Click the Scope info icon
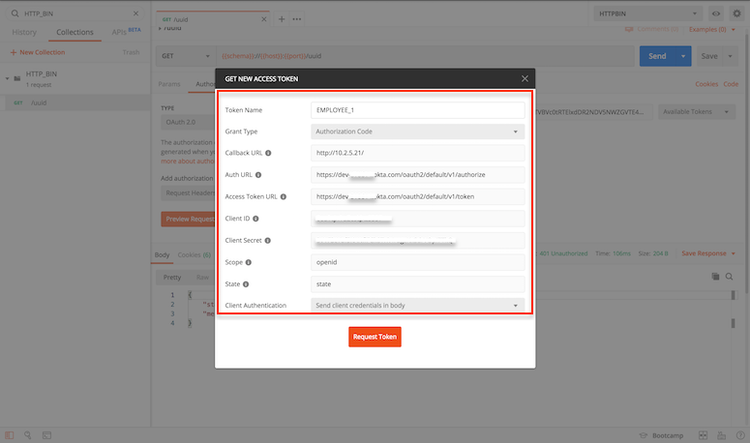This screenshot has height=443, width=750. click(x=249, y=262)
